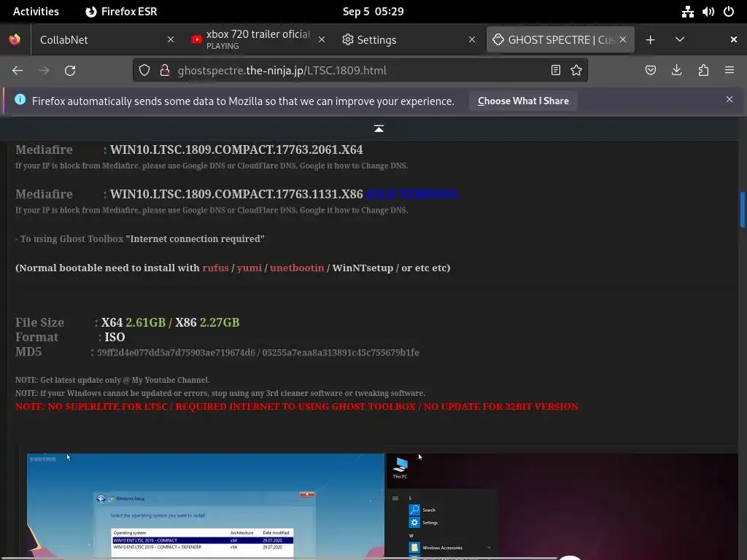Open the Firefox hamburger menu
747x560 pixels.
(729, 71)
